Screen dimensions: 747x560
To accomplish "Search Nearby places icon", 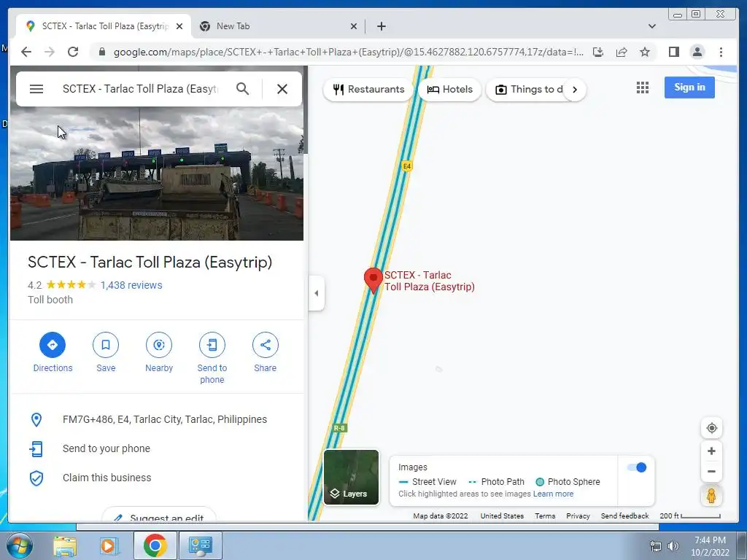I will [x=159, y=345].
